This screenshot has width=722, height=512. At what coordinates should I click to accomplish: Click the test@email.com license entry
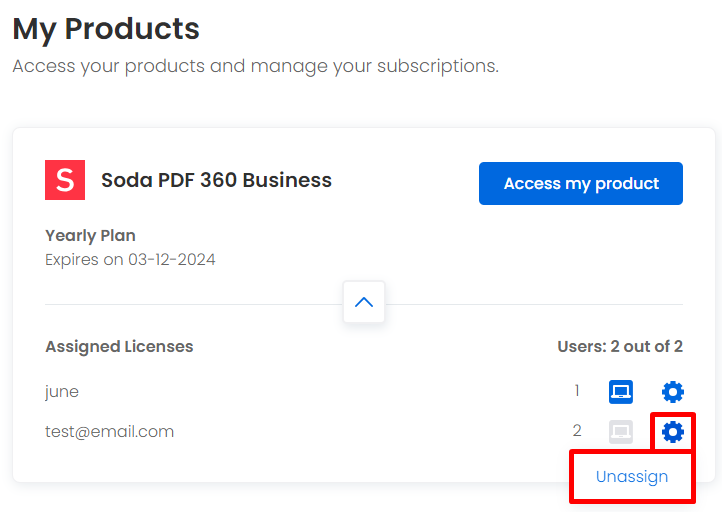pos(110,432)
